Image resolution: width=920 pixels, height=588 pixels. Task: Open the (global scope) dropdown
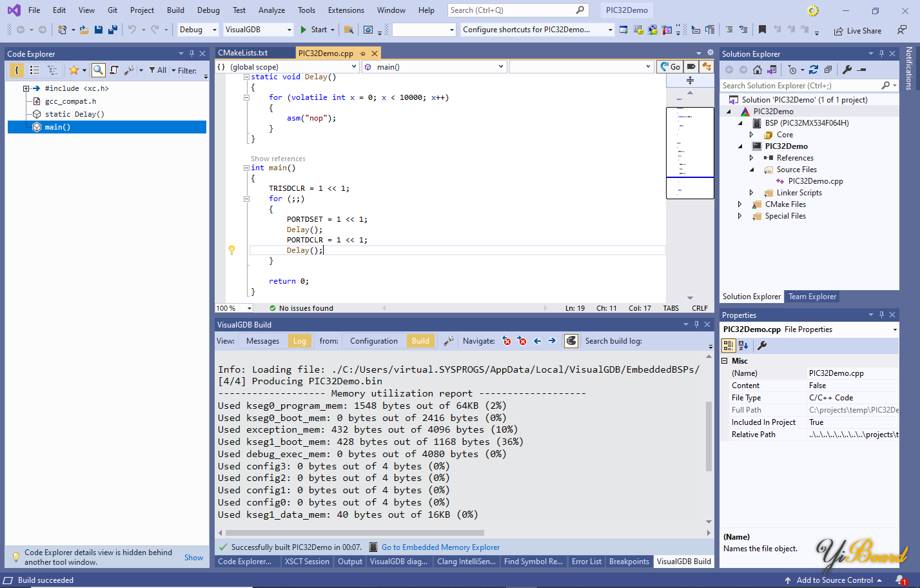coord(288,66)
